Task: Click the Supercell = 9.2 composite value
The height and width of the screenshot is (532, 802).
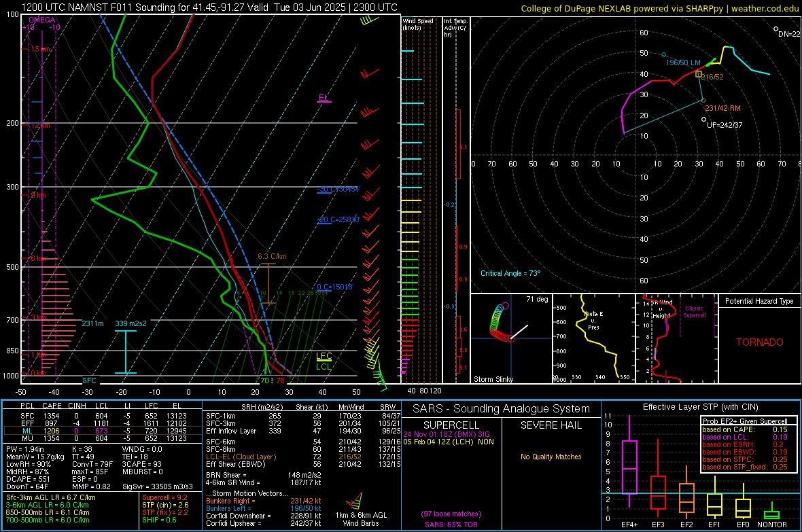Action: (164, 498)
